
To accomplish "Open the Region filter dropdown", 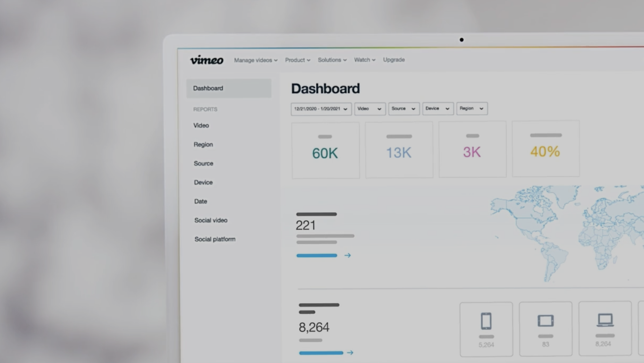I will (x=472, y=108).
